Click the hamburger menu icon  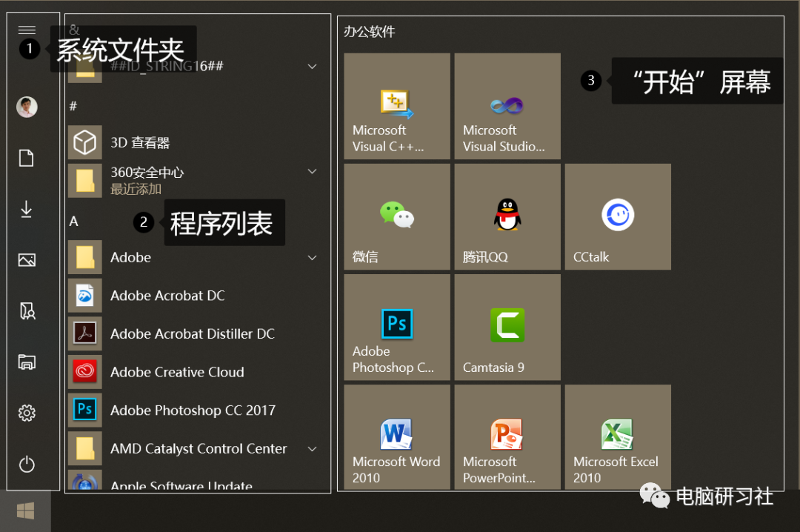tap(27, 30)
